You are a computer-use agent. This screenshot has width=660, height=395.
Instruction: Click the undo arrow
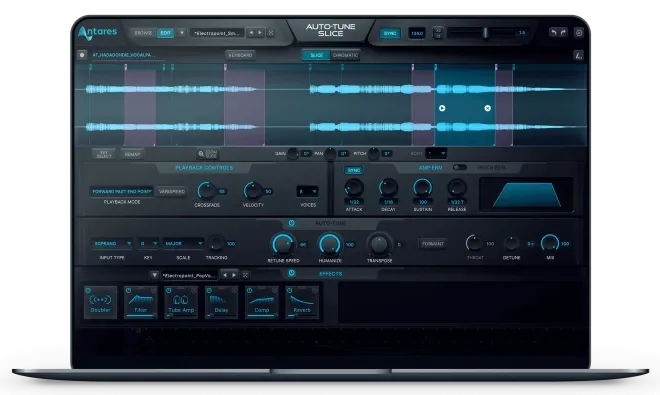click(553, 32)
